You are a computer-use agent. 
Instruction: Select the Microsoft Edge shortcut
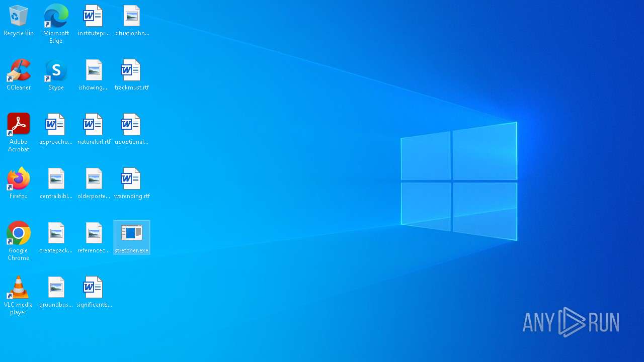[56, 24]
